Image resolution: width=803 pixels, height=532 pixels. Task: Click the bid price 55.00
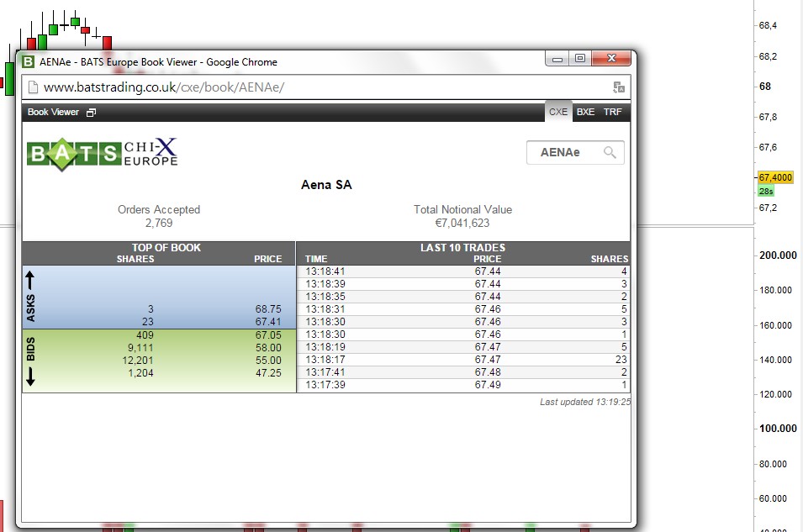coord(268,361)
